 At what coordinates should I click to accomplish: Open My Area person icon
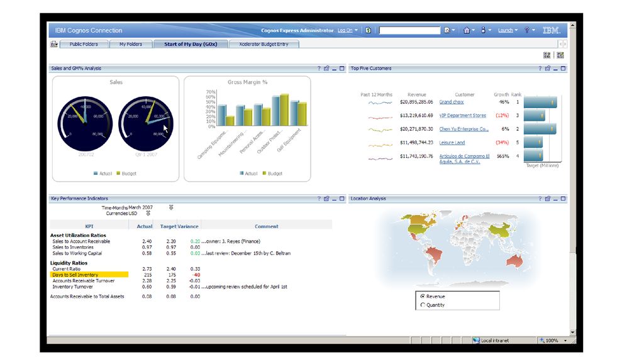tap(483, 30)
